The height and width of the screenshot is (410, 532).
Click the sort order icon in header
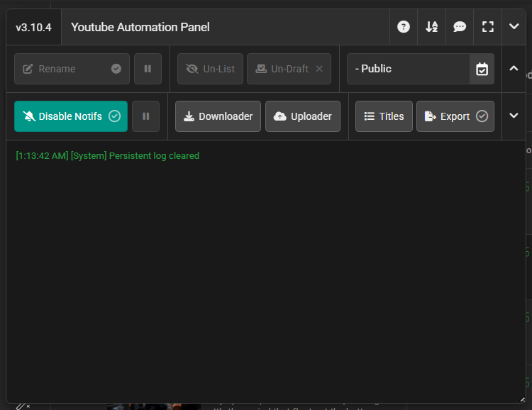click(x=431, y=27)
